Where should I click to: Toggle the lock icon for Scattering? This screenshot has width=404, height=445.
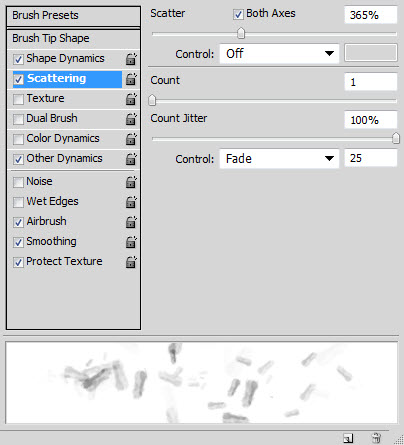pyautogui.click(x=131, y=79)
